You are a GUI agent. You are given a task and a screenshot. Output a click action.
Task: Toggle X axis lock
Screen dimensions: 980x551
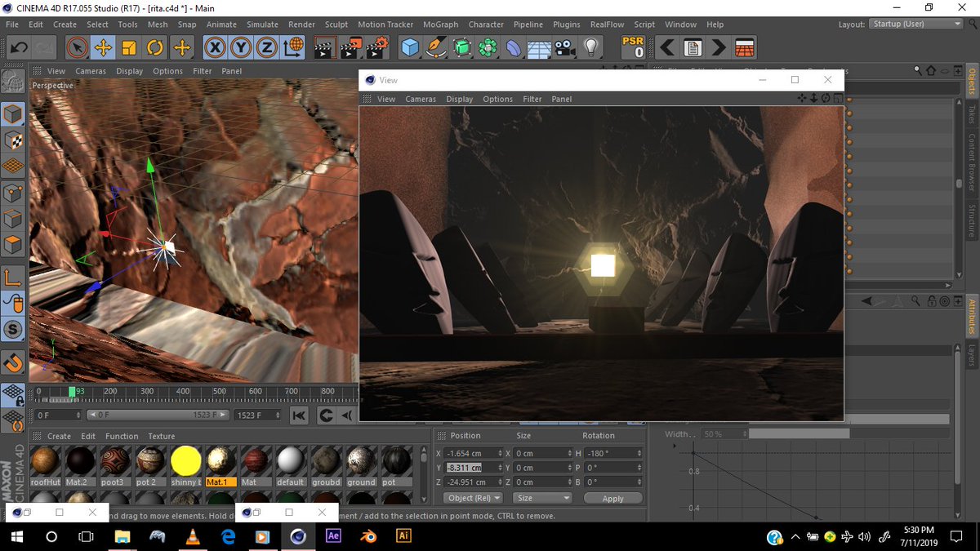[215, 47]
